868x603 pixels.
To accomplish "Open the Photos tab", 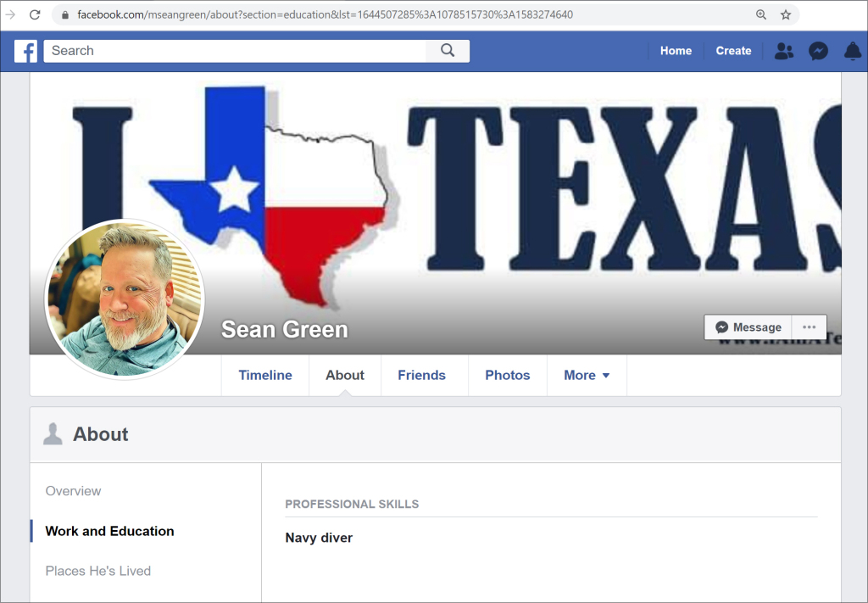I will point(507,375).
